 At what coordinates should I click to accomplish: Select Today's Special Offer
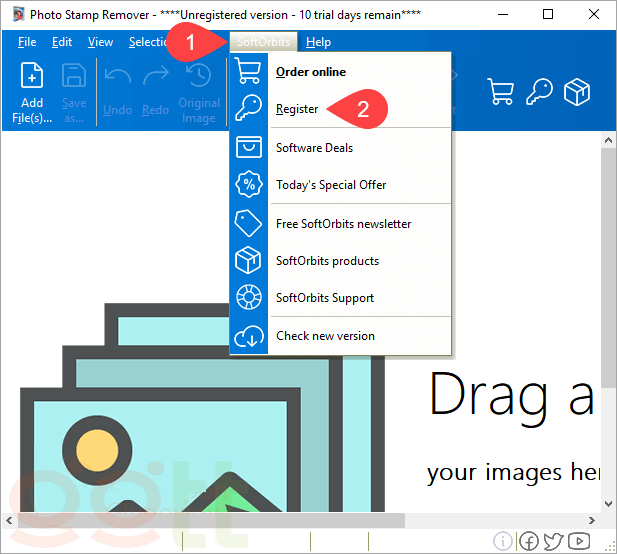[330, 185]
